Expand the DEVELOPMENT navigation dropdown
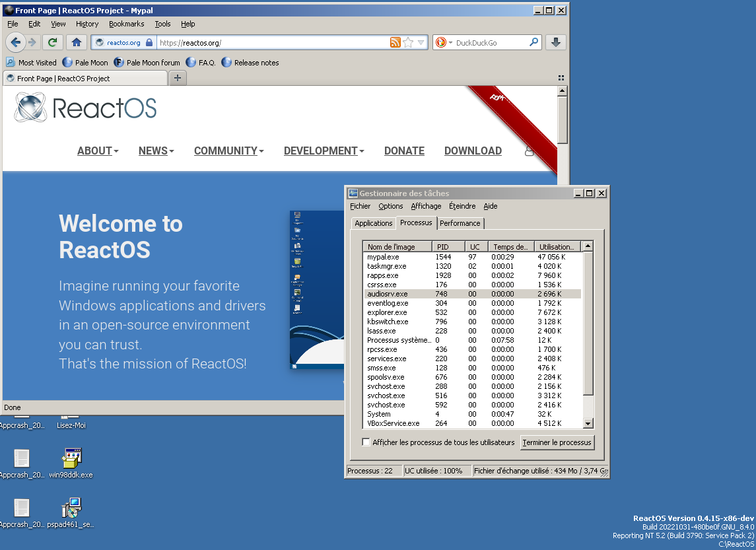 324,151
